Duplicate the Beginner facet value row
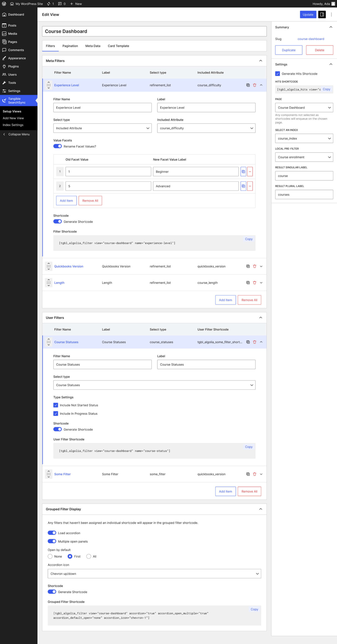The width and height of the screenshot is (337, 644). (243, 172)
